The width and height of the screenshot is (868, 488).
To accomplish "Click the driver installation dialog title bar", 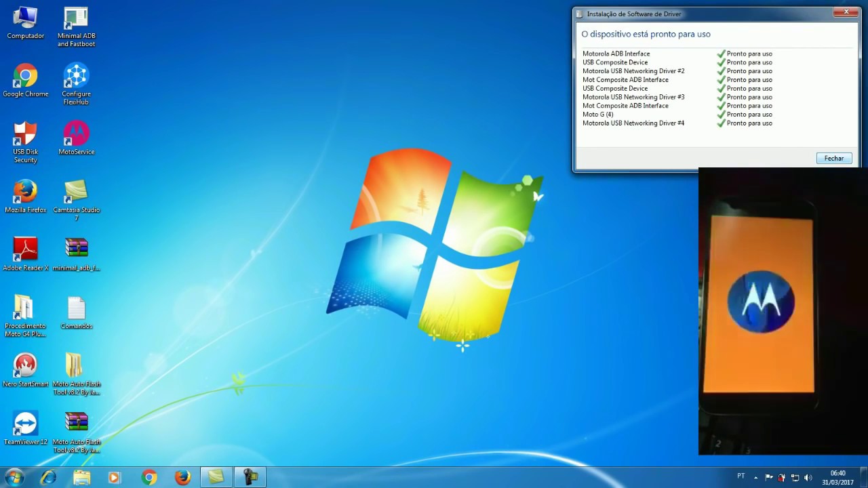I will (x=702, y=14).
